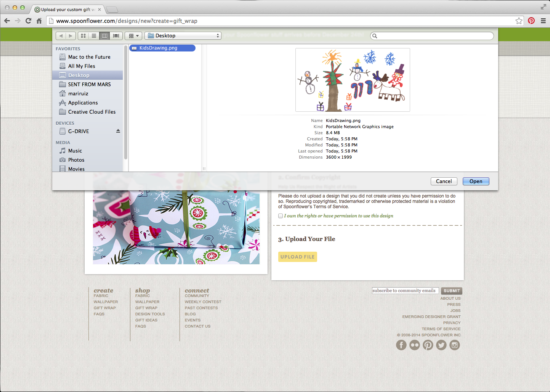This screenshot has height=392, width=550.
Task: Open Community under Connect
Action: [x=197, y=296]
